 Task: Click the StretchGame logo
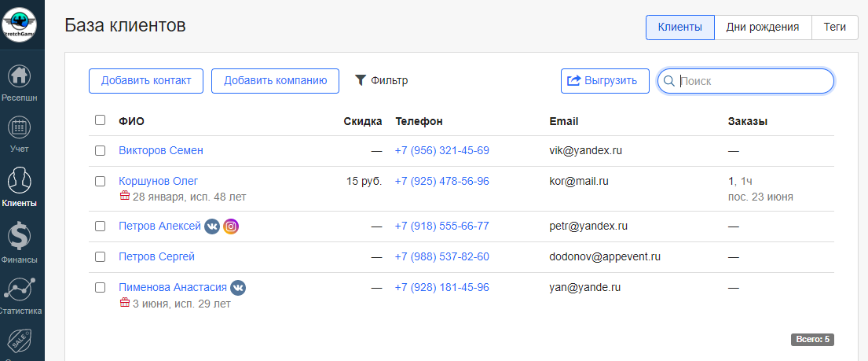20,24
